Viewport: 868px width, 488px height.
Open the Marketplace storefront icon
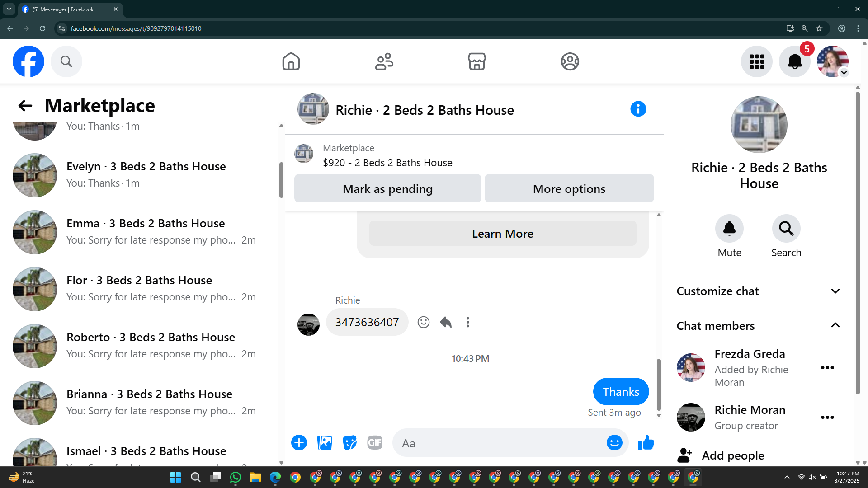click(x=477, y=61)
